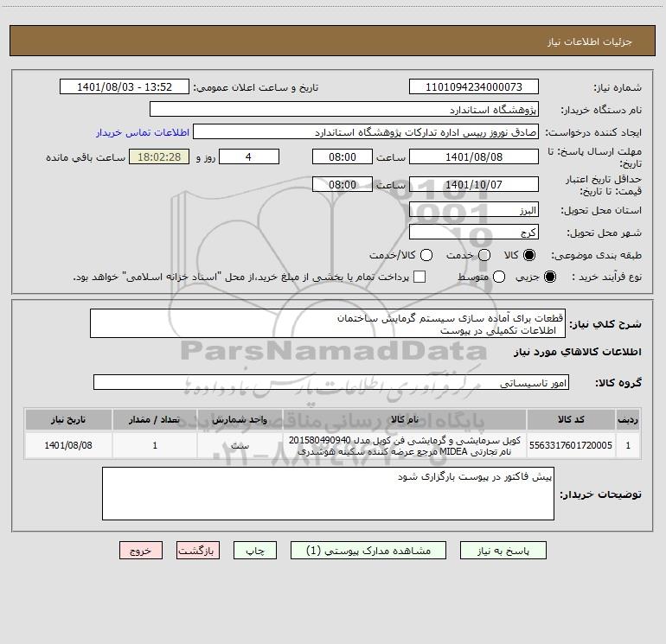Click the چاپ print button
Image resolution: width=666 pixels, height=644 pixels.
[255, 551]
